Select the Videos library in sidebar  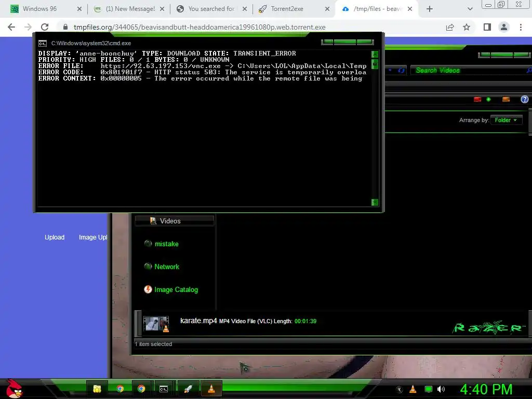[175, 221]
